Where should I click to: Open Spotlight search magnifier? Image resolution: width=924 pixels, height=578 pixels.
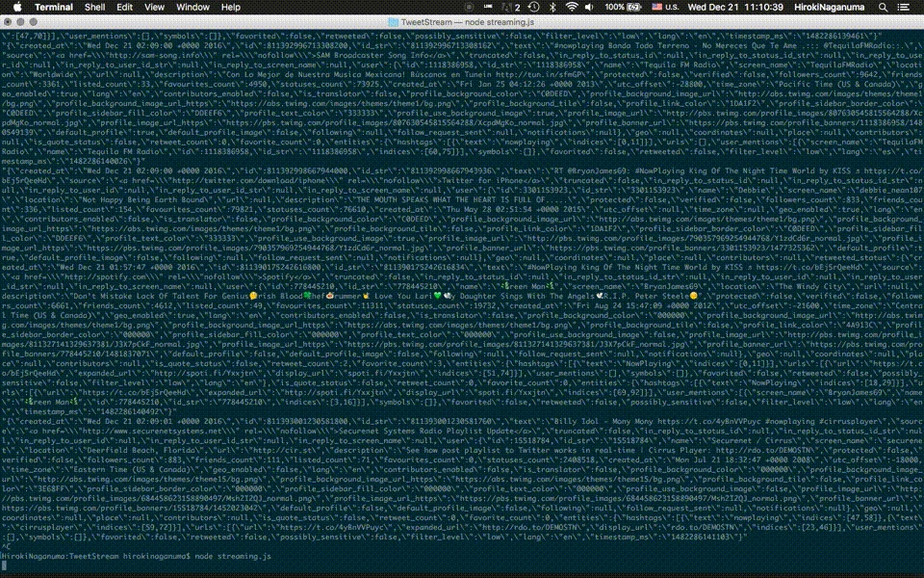tap(883, 7)
